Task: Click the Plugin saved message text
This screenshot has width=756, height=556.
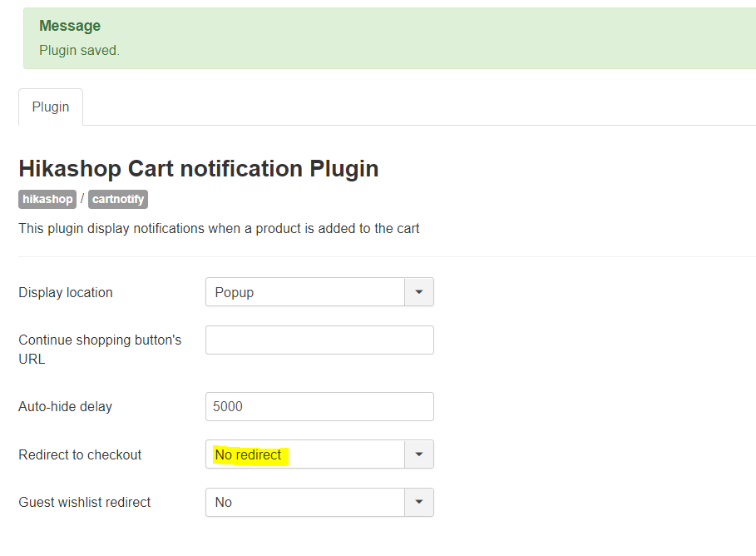Action: pos(79,51)
